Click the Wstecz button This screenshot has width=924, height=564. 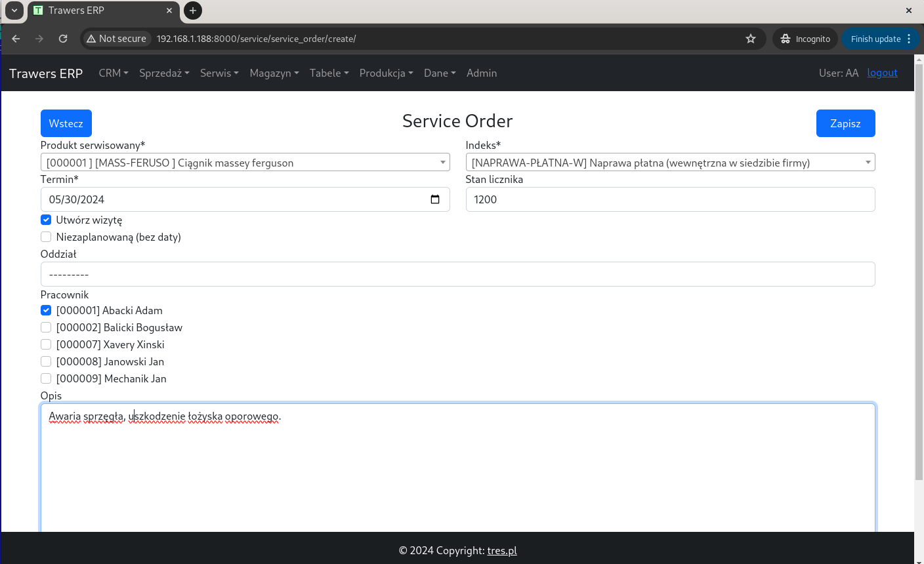coord(66,123)
